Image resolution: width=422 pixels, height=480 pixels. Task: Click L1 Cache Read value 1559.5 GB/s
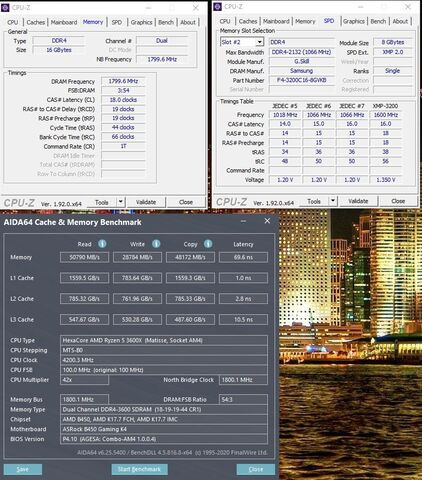(84, 278)
